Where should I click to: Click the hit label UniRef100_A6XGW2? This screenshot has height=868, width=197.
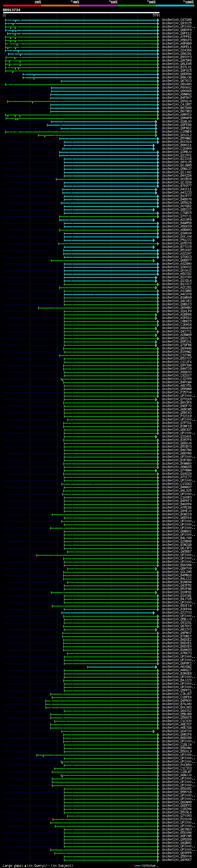(177, 667)
